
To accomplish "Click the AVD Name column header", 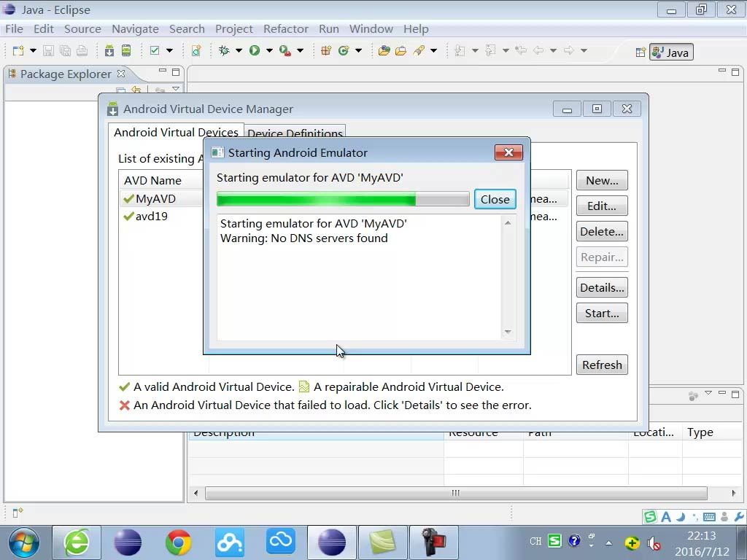I will (x=163, y=180).
